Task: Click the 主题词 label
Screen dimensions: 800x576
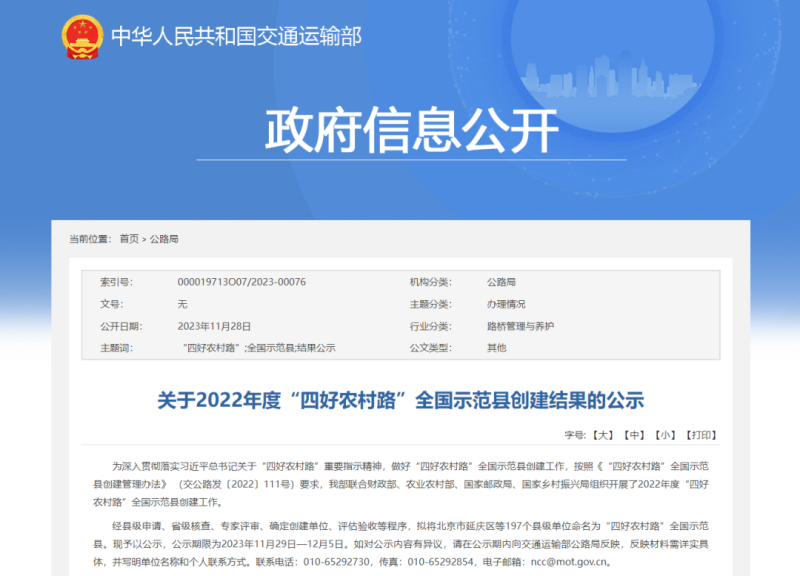Action: click(x=116, y=348)
